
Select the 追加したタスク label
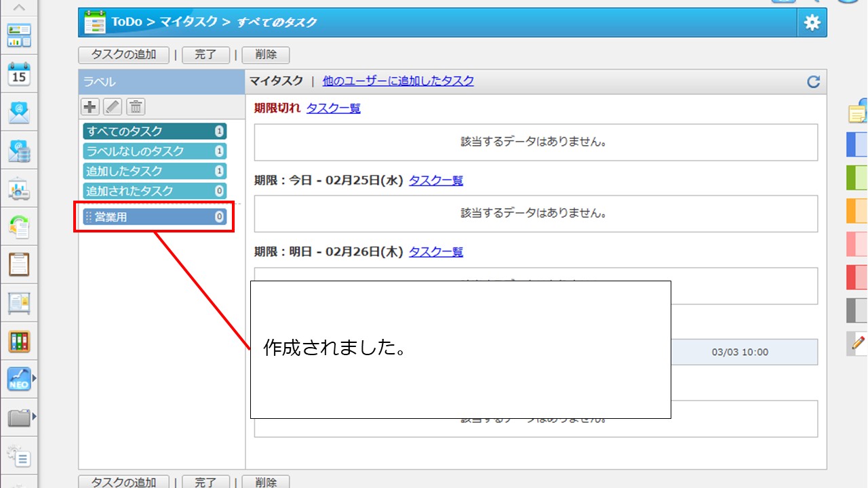(x=155, y=171)
